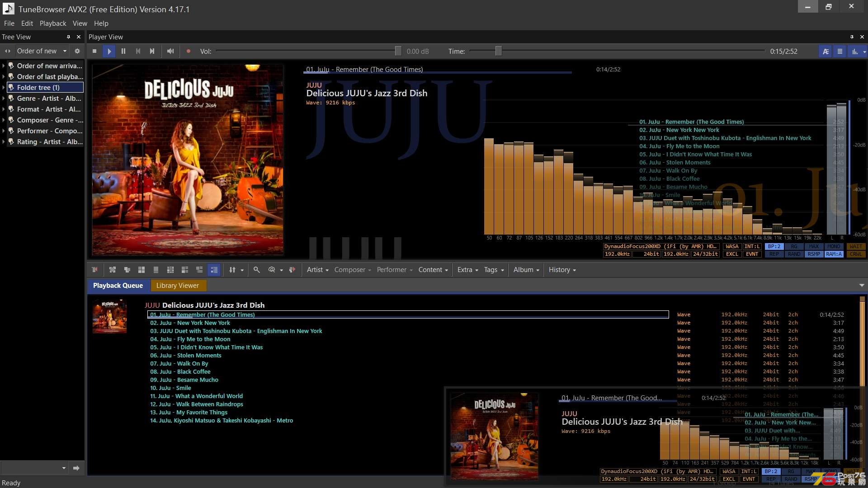The height and width of the screenshot is (488, 868).
Task: Click the Play button in Player View
Action: coord(109,51)
